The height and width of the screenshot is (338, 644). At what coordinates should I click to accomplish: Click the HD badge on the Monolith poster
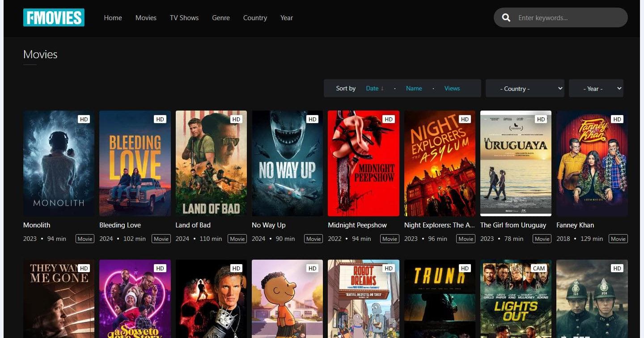point(84,119)
